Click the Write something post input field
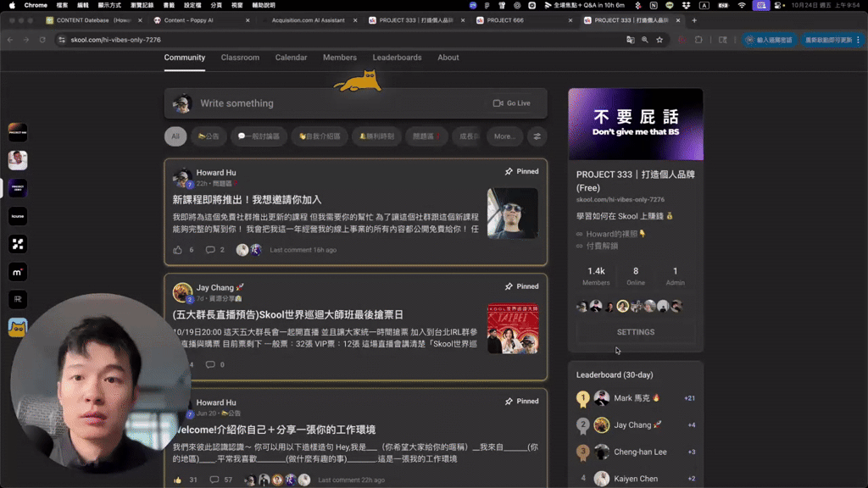The height and width of the screenshot is (488, 868). tap(339, 103)
